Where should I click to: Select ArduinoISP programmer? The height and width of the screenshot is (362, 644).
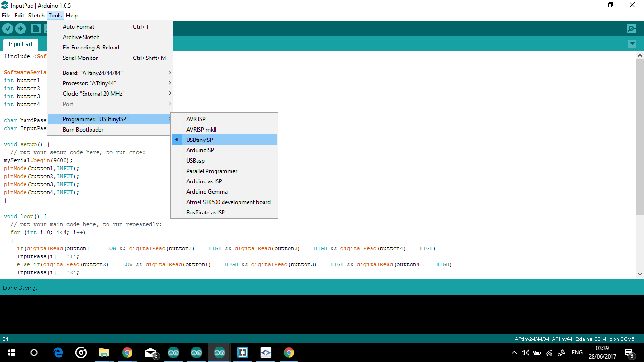pos(224,150)
